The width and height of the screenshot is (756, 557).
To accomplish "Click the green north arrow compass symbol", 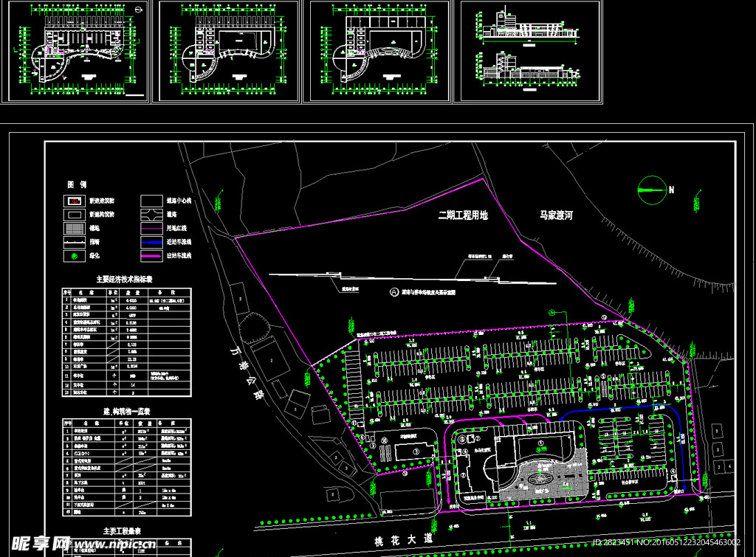I will click(x=650, y=190).
